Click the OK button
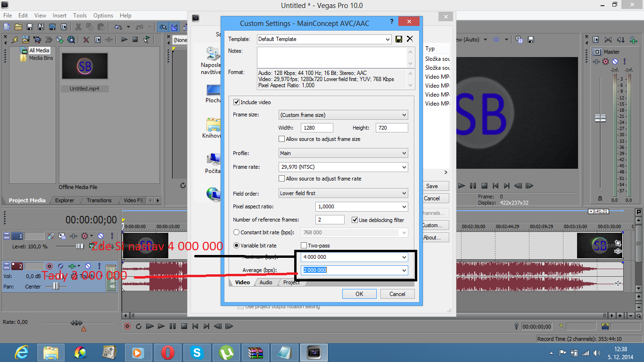Image resolution: width=644 pixels, height=362 pixels. point(359,294)
